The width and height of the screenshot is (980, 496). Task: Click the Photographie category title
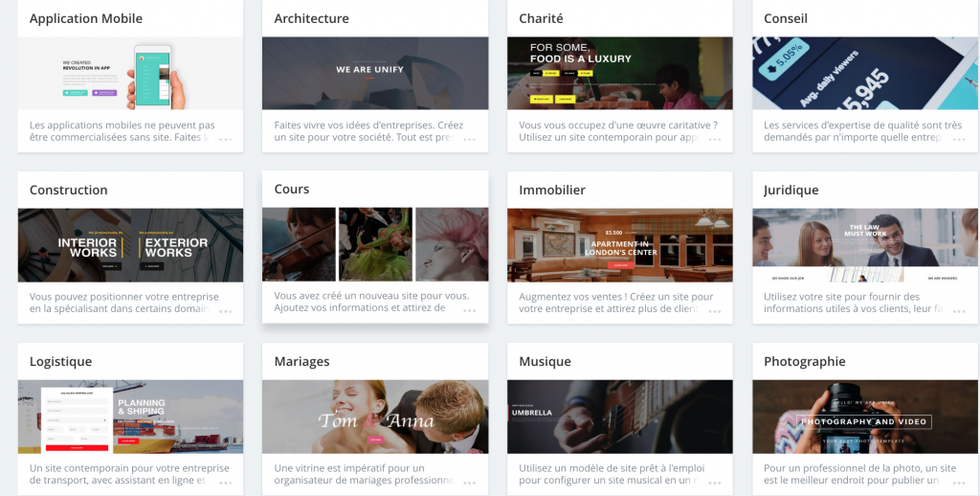tap(804, 362)
